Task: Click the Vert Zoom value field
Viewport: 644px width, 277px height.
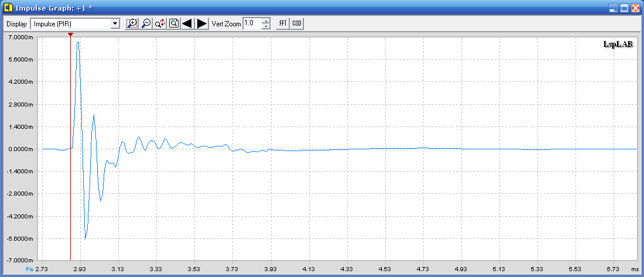Action: coord(252,23)
